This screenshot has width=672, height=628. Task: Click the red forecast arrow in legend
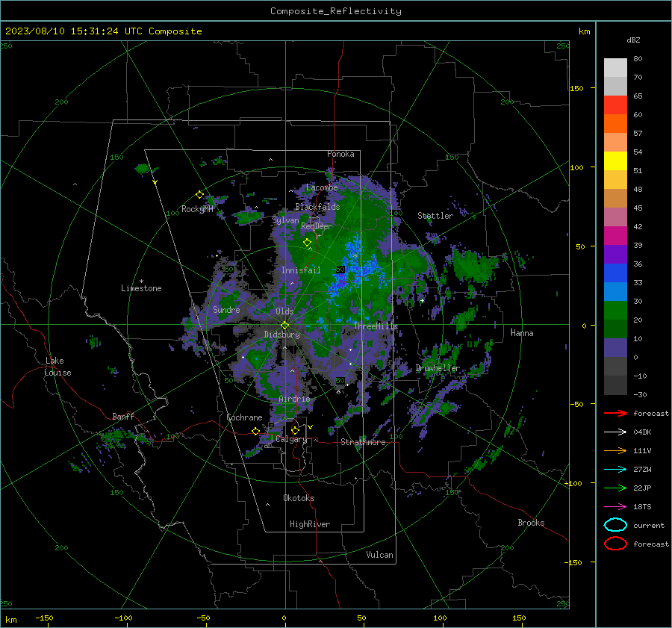pyautogui.click(x=615, y=413)
